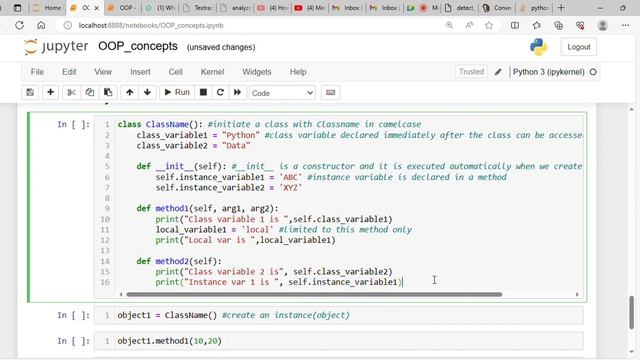Click the notebook vertical scrollbar thumb
The width and height of the screenshot is (640, 360).
click(631, 312)
